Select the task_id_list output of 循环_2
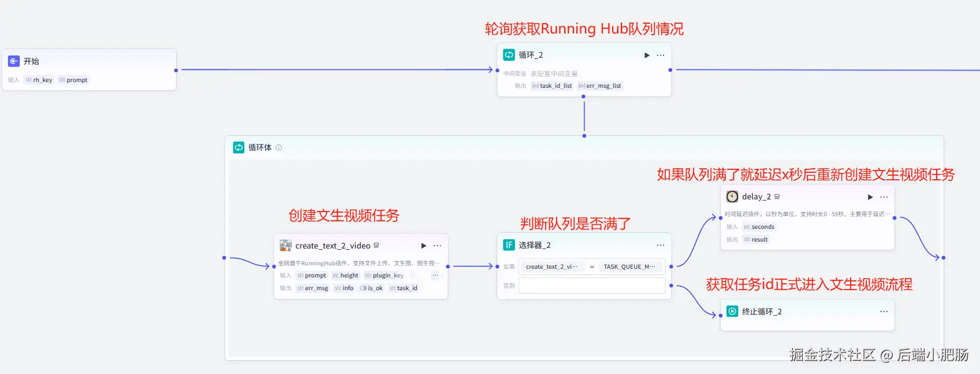The height and width of the screenshot is (374, 980). click(552, 86)
